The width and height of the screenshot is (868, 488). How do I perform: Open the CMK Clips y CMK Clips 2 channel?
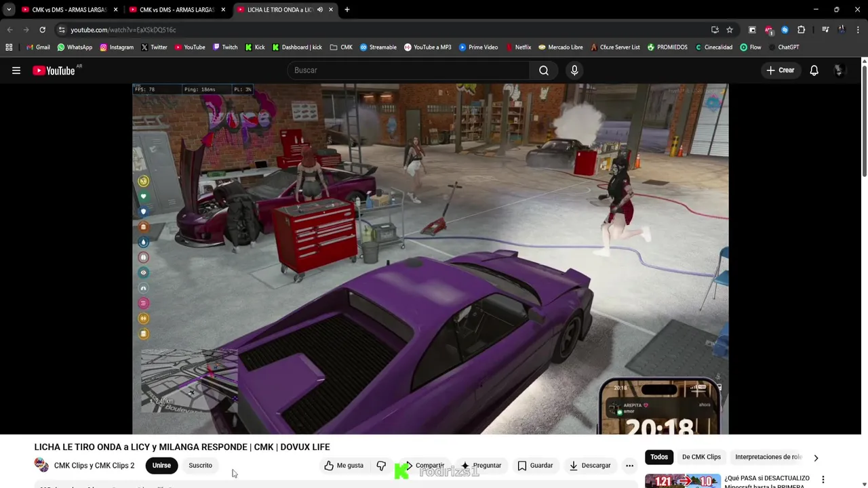94,466
